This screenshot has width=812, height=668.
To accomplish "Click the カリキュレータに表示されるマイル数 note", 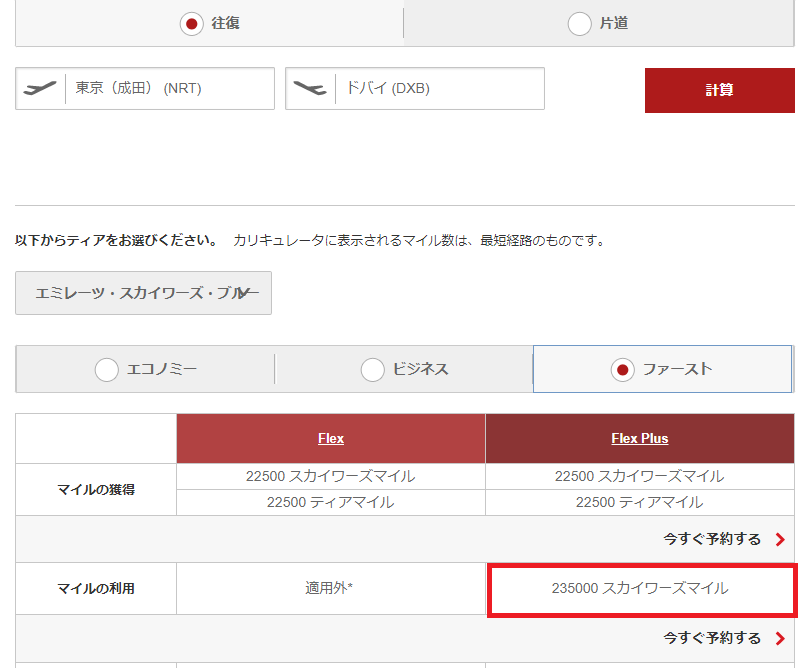I will [x=419, y=241].
